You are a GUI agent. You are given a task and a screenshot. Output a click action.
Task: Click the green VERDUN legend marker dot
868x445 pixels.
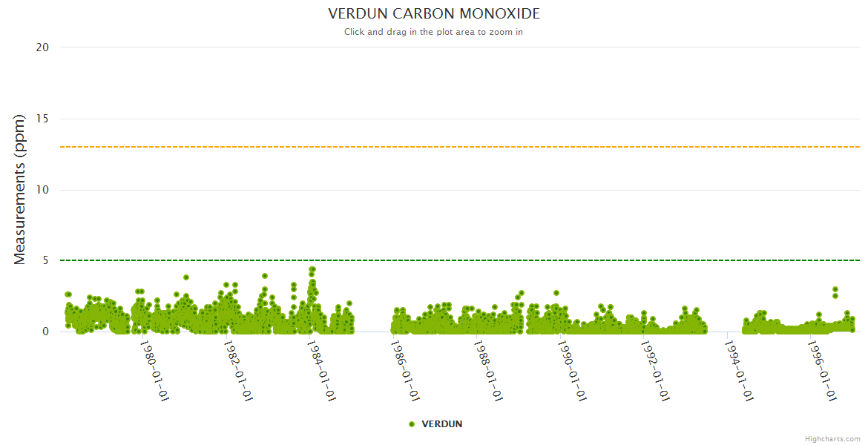point(412,424)
